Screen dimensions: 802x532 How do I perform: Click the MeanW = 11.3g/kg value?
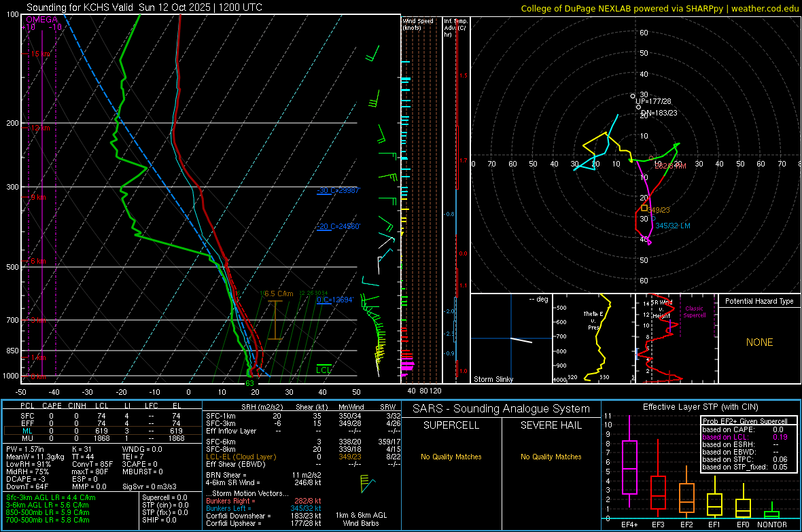(x=35, y=457)
